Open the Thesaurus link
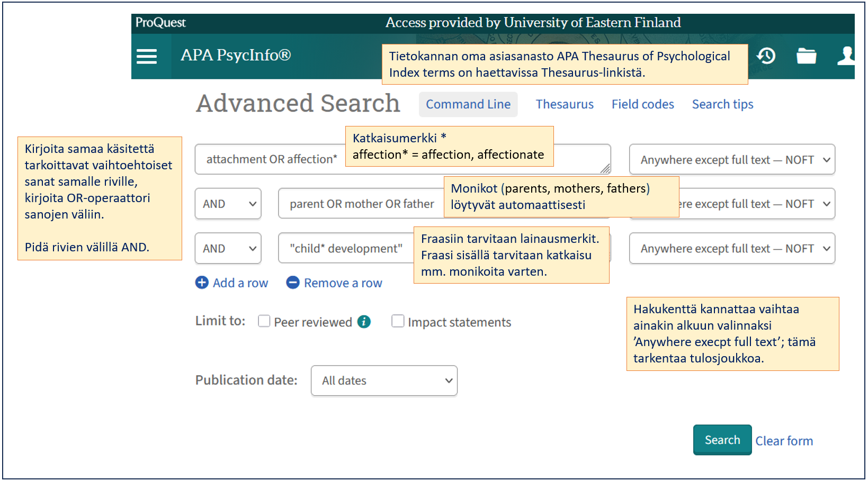The height and width of the screenshot is (481, 868). (565, 104)
